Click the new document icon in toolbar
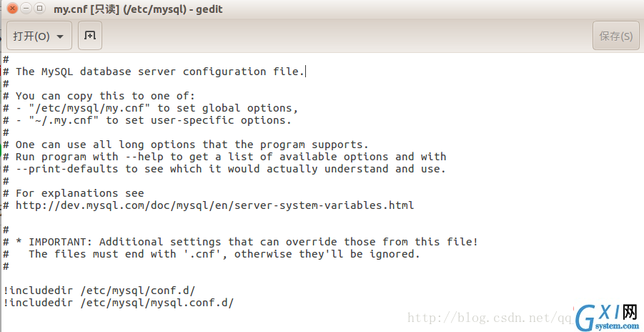Viewport: 644px width, 332px height. pyautogui.click(x=90, y=36)
